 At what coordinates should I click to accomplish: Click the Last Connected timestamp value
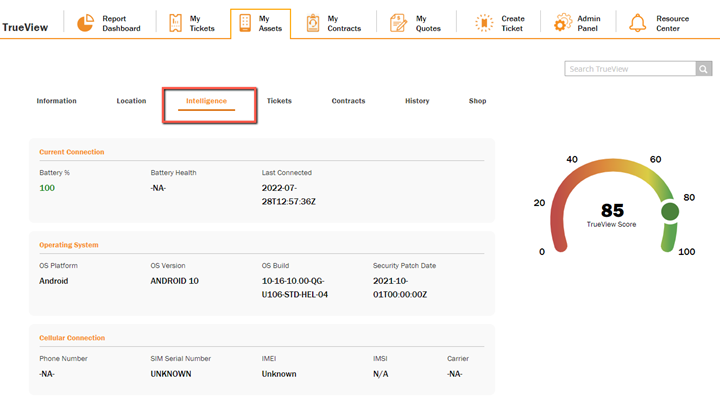289,195
